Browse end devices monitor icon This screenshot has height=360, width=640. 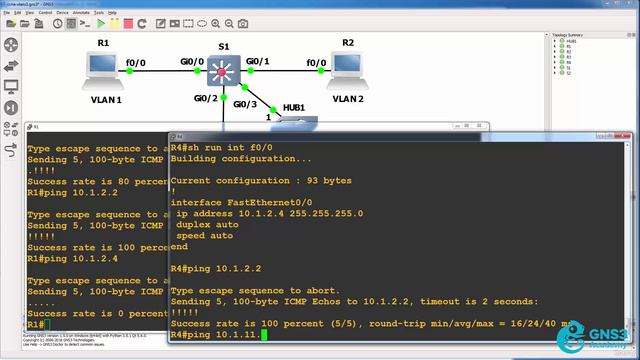11,87
